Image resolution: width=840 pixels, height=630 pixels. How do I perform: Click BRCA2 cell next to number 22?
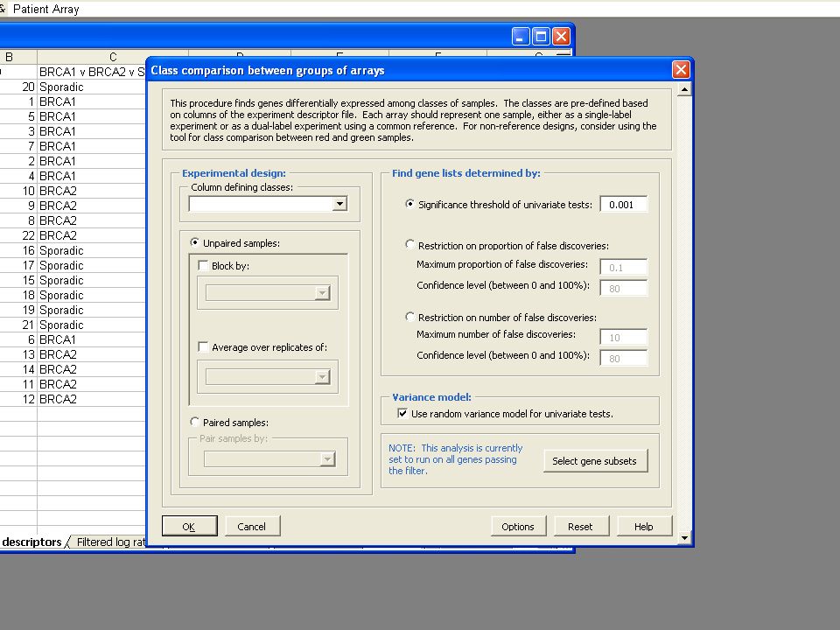pyautogui.click(x=92, y=235)
